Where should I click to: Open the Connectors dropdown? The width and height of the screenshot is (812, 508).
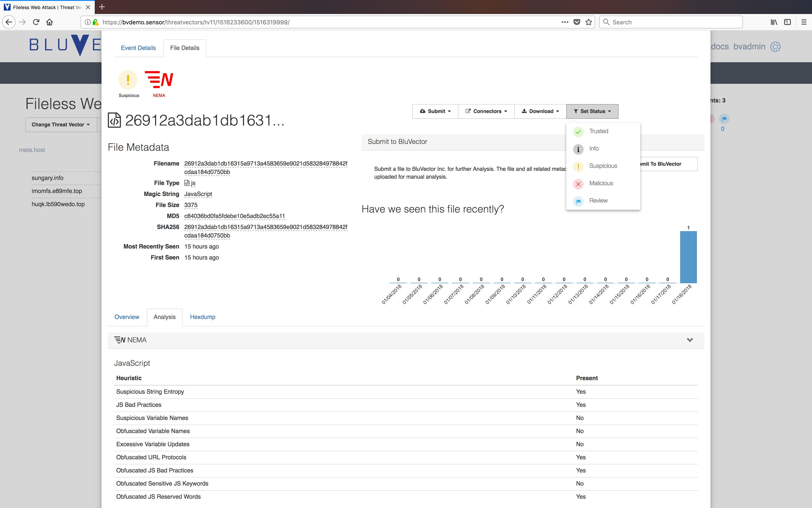pyautogui.click(x=486, y=111)
